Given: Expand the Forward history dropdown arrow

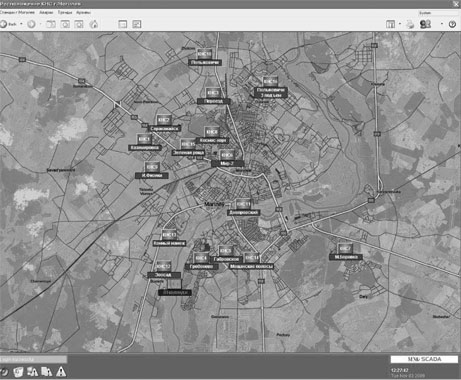Looking at the screenshot, I should pyautogui.click(x=41, y=24).
